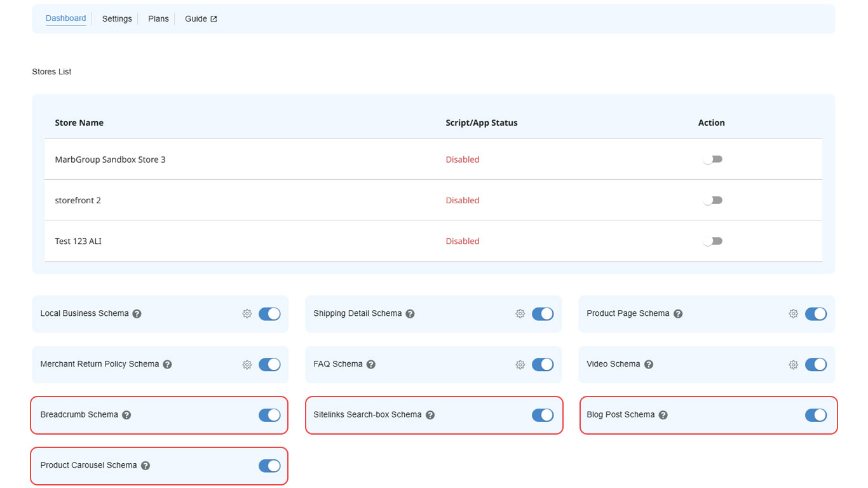Open the help tooltip for Local Business Schema
The width and height of the screenshot is (868, 488).
pyautogui.click(x=137, y=313)
